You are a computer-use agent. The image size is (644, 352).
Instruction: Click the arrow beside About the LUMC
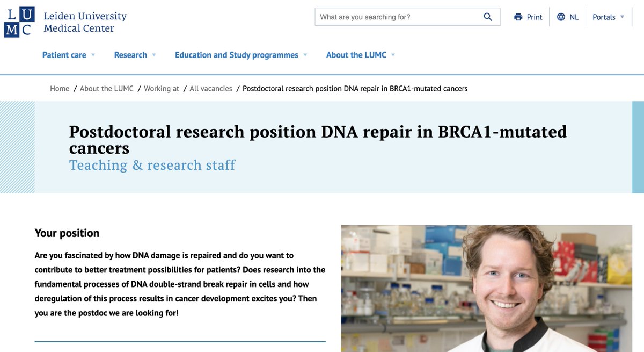pyautogui.click(x=393, y=55)
